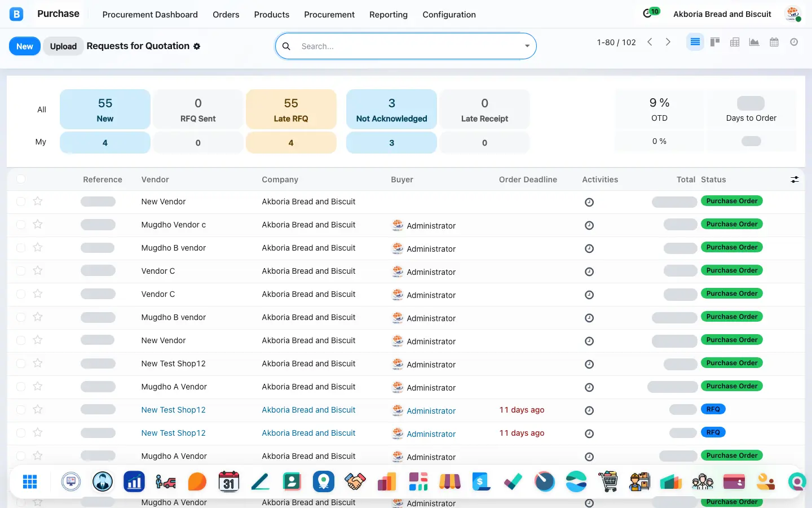This screenshot has width=812, height=508.
Task: Star the first New Vendor row as favorite
Action: click(x=38, y=201)
